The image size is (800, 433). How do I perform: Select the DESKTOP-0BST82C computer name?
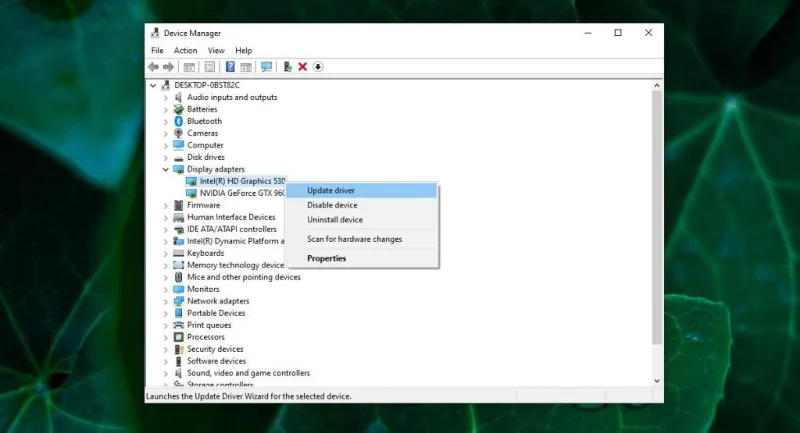(207, 85)
